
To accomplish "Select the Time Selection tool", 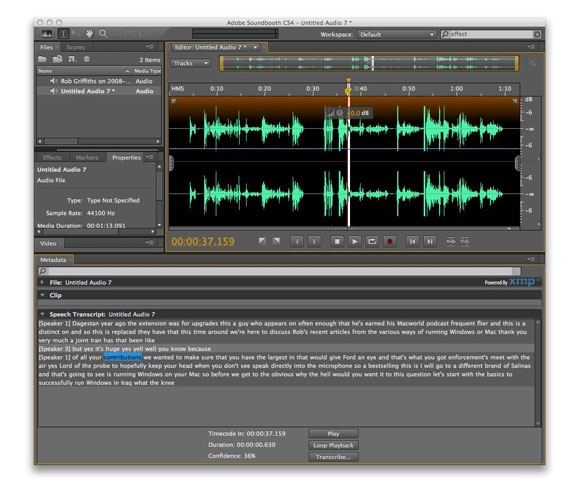I will (63, 34).
